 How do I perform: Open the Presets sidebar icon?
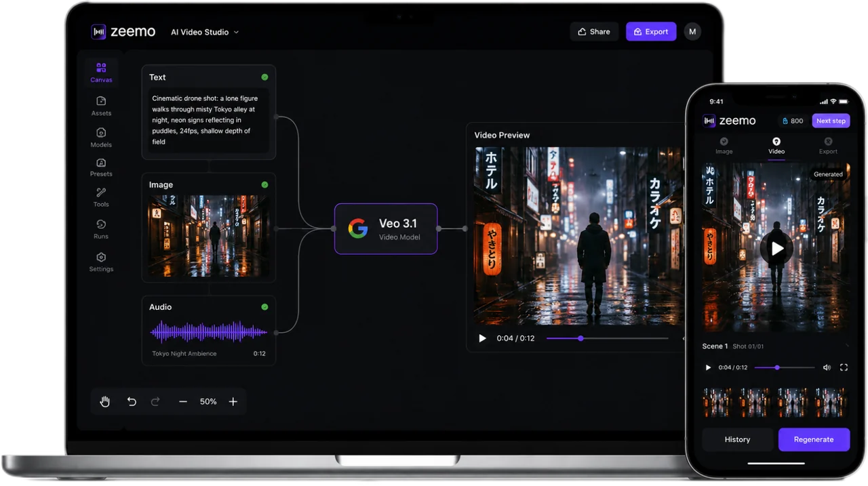(101, 163)
